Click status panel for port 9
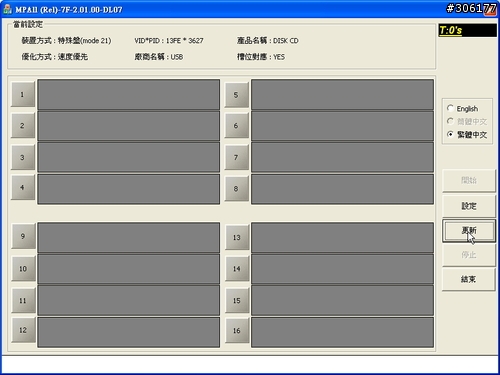The height and width of the screenshot is (375, 500). point(129,237)
